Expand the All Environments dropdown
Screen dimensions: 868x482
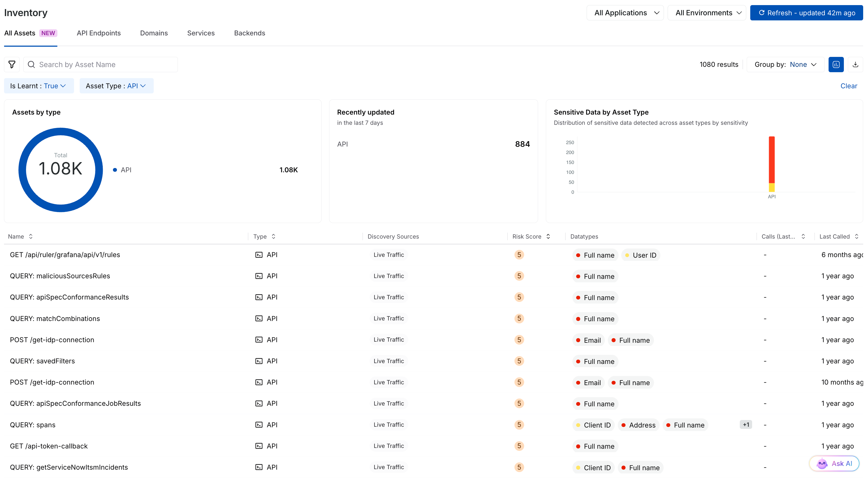point(707,13)
